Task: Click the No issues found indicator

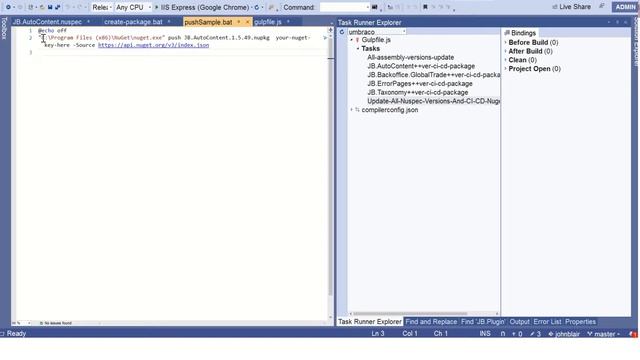Action: [x=56, y=323]
